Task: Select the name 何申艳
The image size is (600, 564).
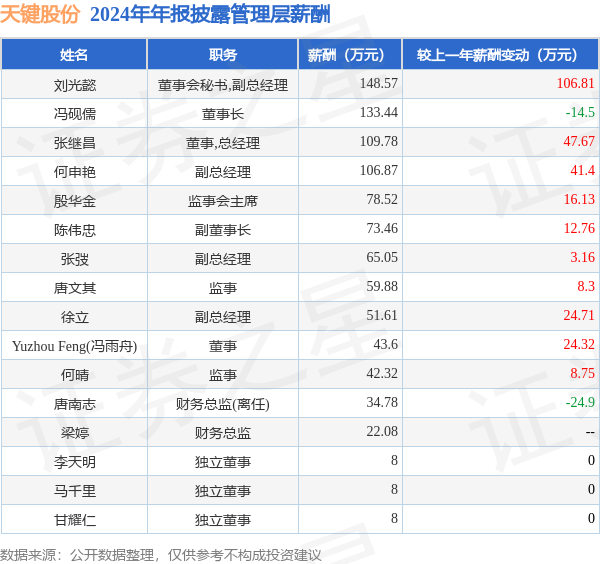Action: point(75,172)
